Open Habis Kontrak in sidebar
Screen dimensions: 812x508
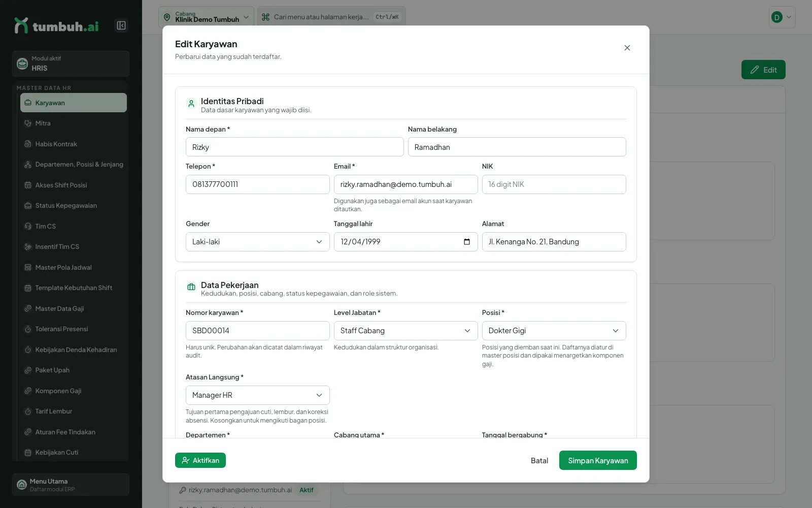click(74, 144)
